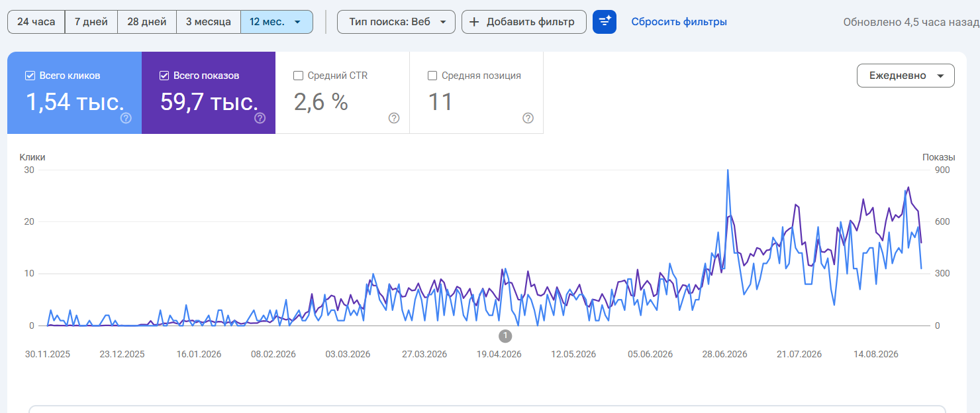Enable the Средний CTR checkbox
The image size is (980, 413).
tap(298, 76)
